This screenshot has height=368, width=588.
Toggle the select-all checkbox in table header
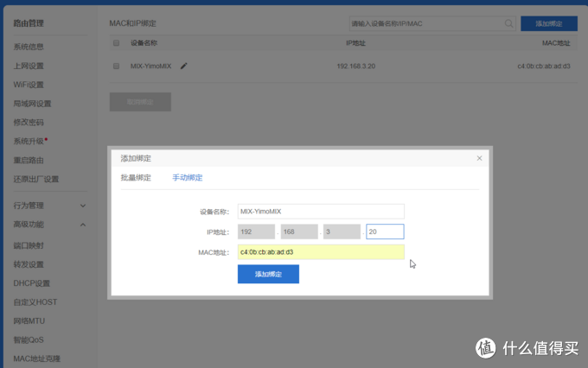(x=116, y=43)
